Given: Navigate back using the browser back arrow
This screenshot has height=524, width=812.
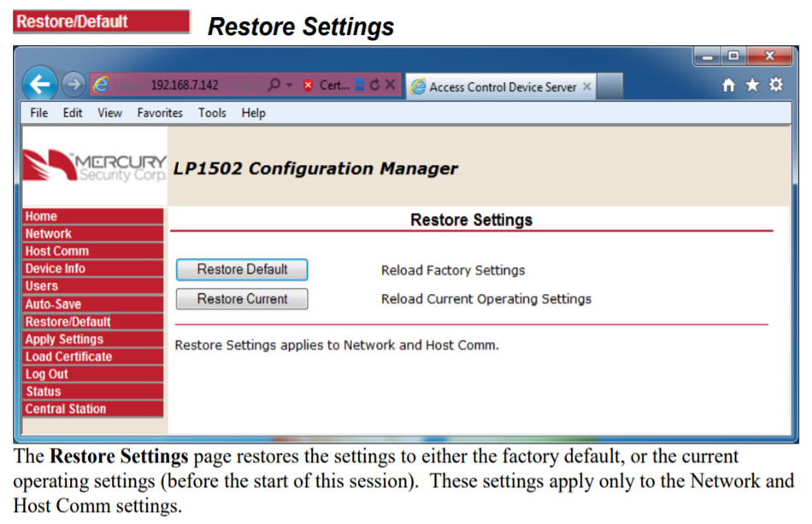Looking at the screenshot, I should point(41,85).
